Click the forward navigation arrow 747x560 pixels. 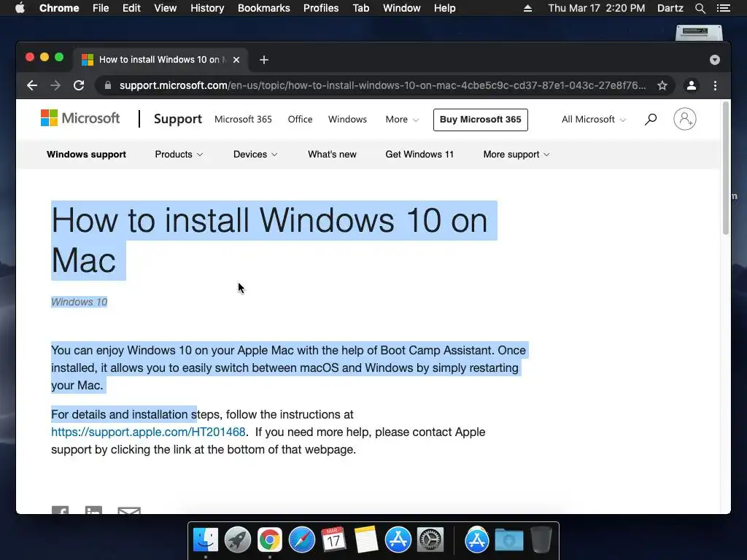click(x=55, y=85)
